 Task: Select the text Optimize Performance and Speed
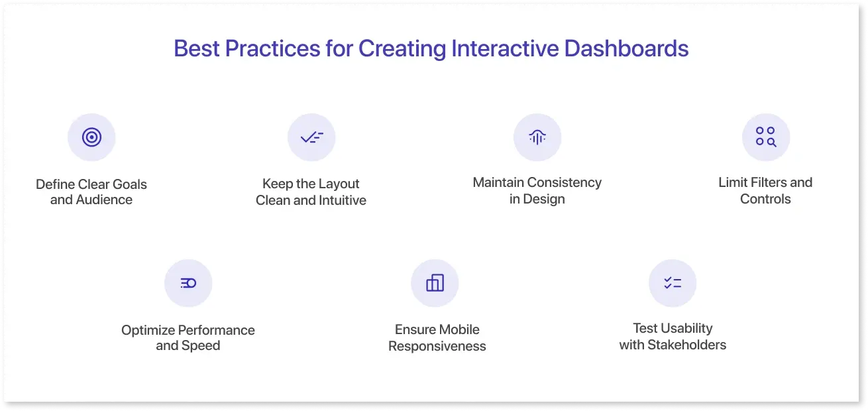point(188,338)
